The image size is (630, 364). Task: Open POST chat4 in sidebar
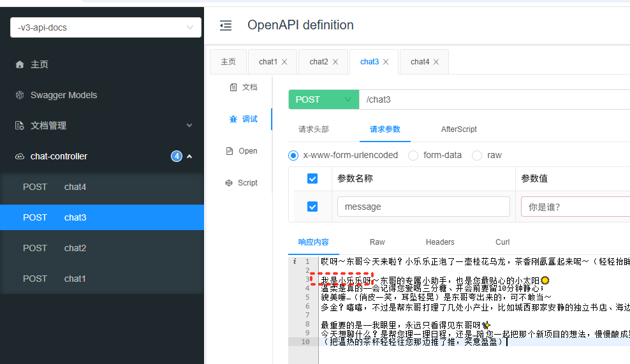pos(75,187)
